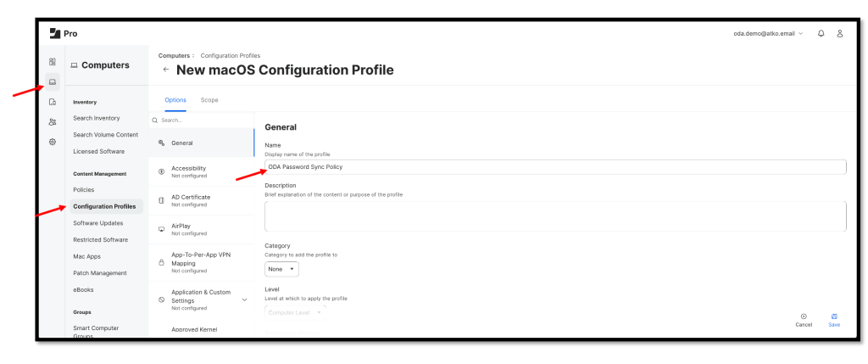The height and width of the screenshot is (364, 868).
Task: Save the configuration profile
Action: [835, 319]
